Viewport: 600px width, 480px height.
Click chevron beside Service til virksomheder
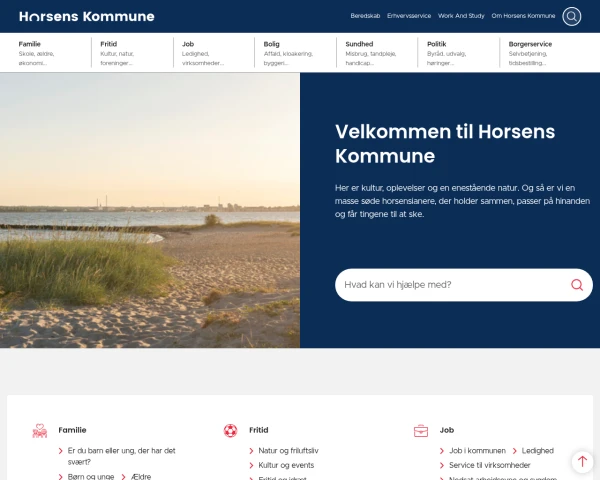(442, 465)
